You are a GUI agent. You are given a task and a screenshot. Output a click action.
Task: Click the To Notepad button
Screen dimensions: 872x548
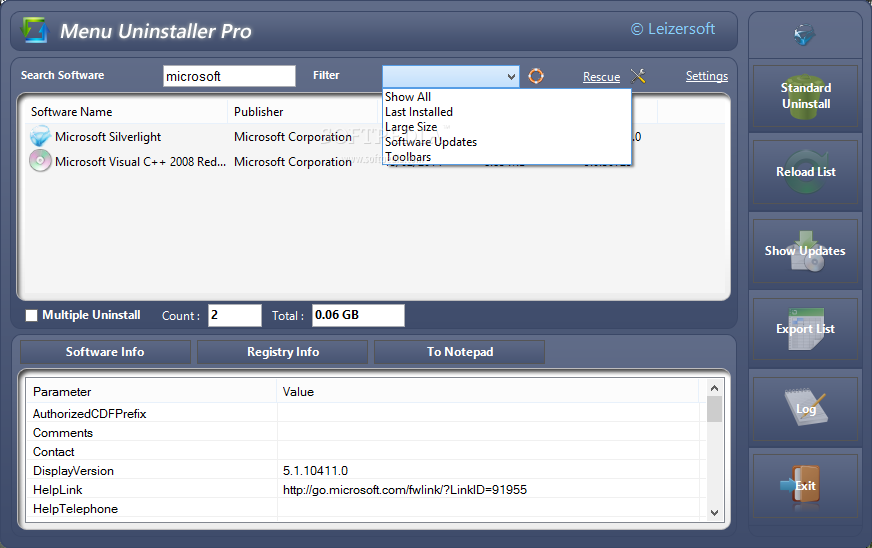click(x=460, y=352)
